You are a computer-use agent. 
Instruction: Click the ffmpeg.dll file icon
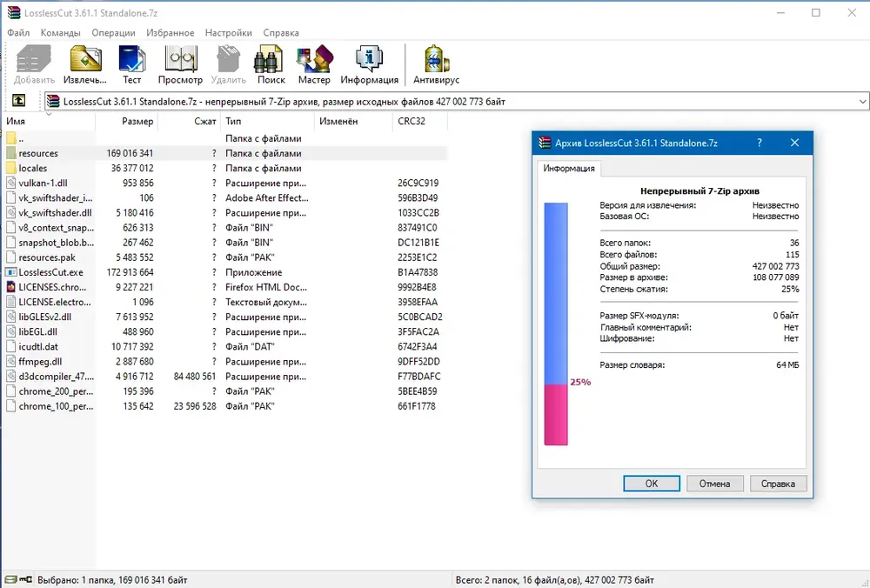10,362
